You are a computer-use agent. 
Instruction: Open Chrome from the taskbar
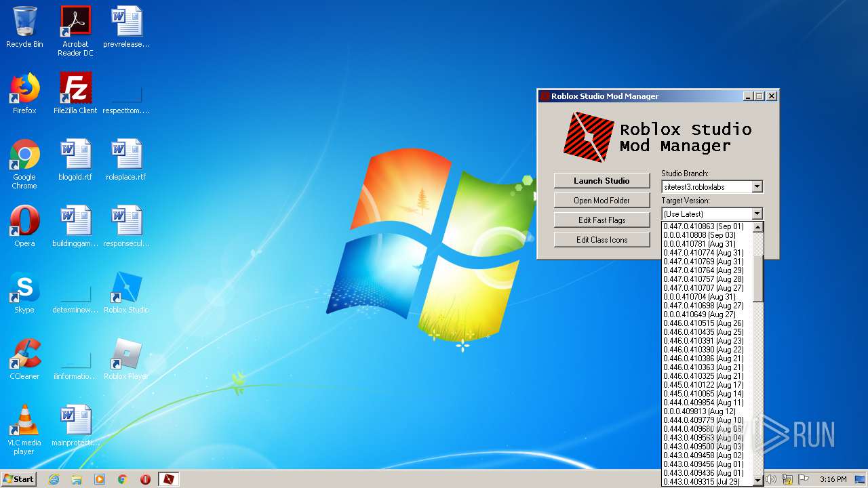click(122, 479)
